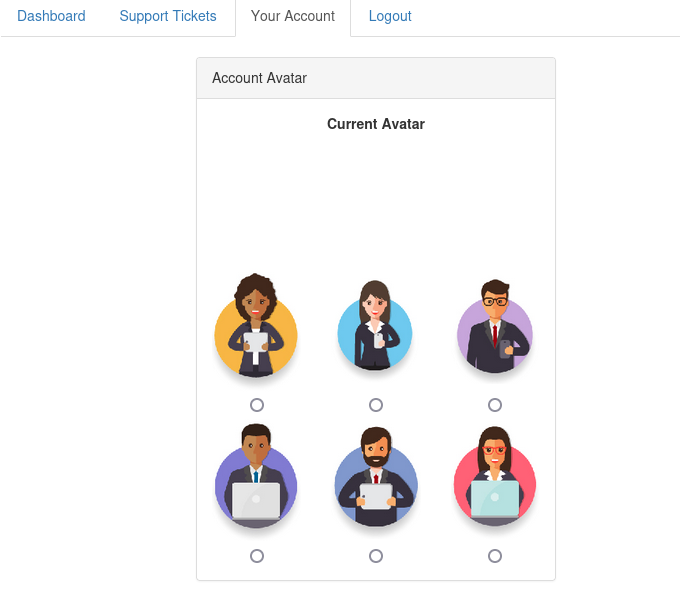Click the Logout link
Viewport: 680px width, 592px height.
[x=390, y=16]
